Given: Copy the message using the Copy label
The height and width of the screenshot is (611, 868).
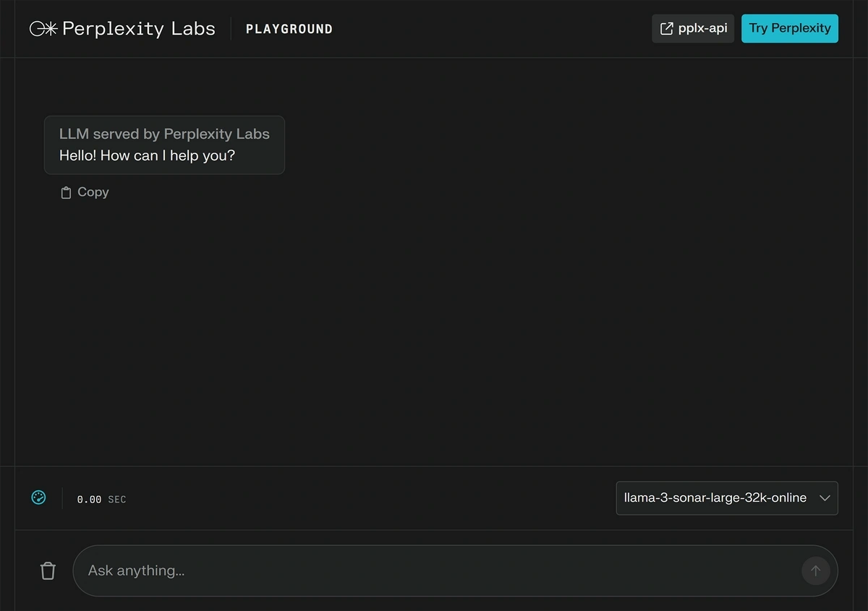Looking at the screenshot, I should (93, 192).
